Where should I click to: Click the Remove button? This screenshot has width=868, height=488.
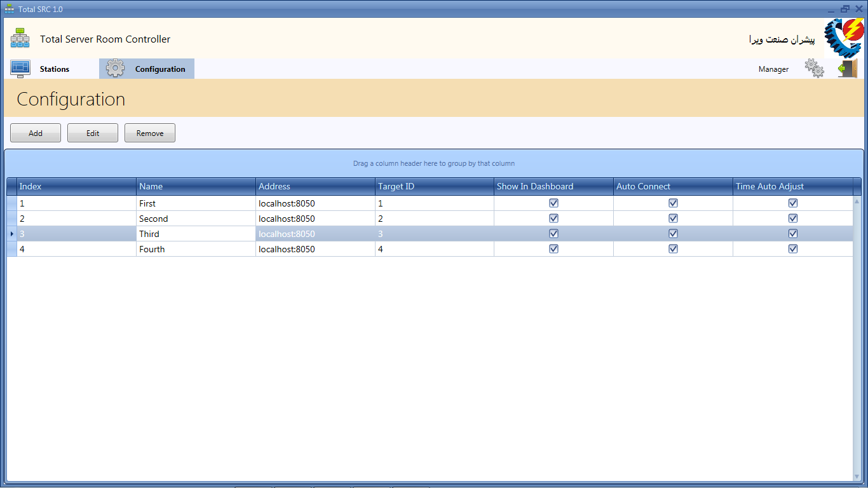click(x=150, y=133)
